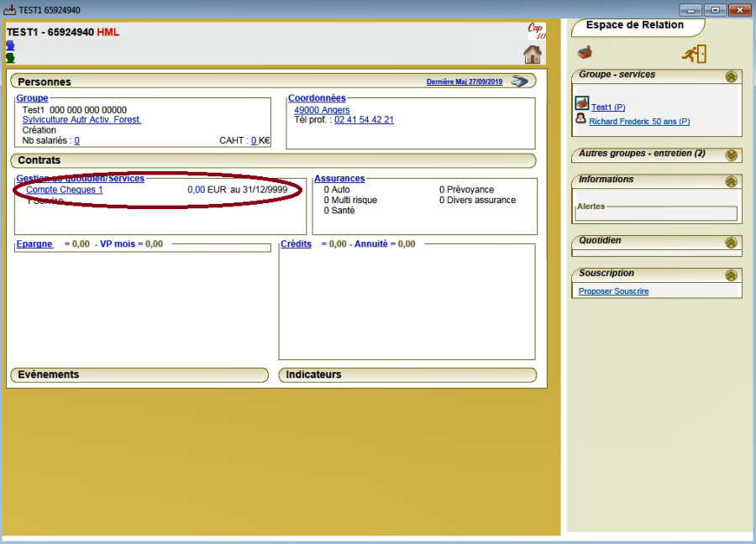Collapse the Groupe - services panel

click(x=731, y=76)
